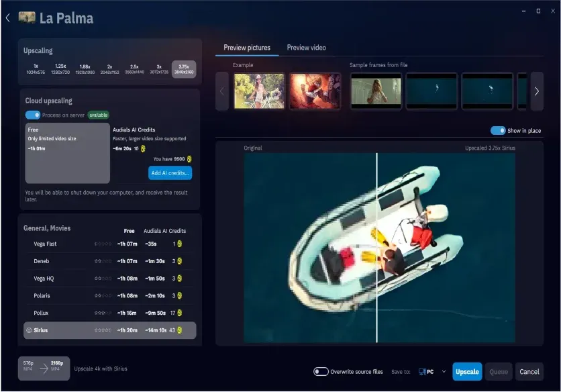561x392 pixels.
Task: Click the Cancel button
Action: coord(529,372)
